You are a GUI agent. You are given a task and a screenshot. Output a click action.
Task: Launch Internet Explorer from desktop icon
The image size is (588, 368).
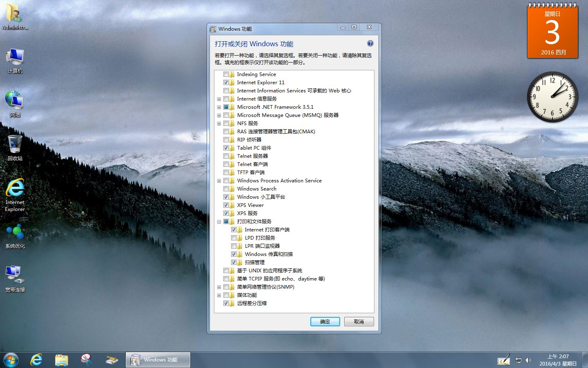pyautogui.click(x=15, y=195)
